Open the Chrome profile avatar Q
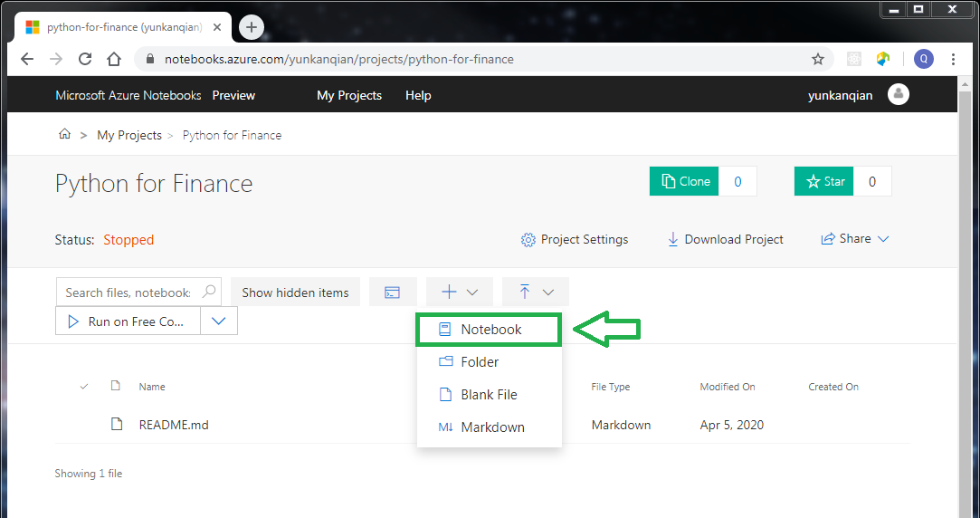Image resolution: width=980 pixels, height=518 pixels. [x=924, y=59]
